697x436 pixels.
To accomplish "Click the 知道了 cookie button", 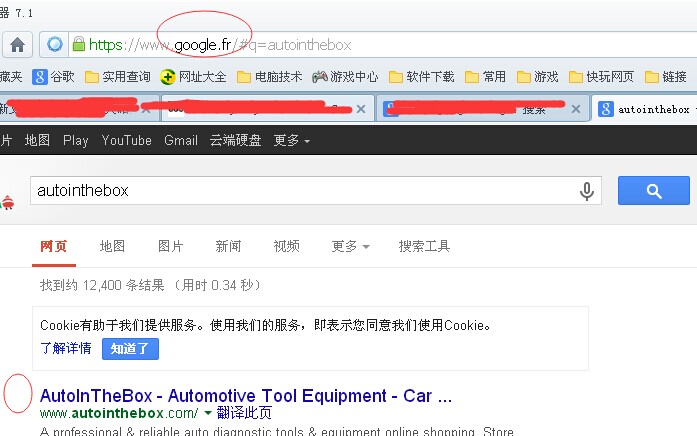I will [x=129, y=349].
